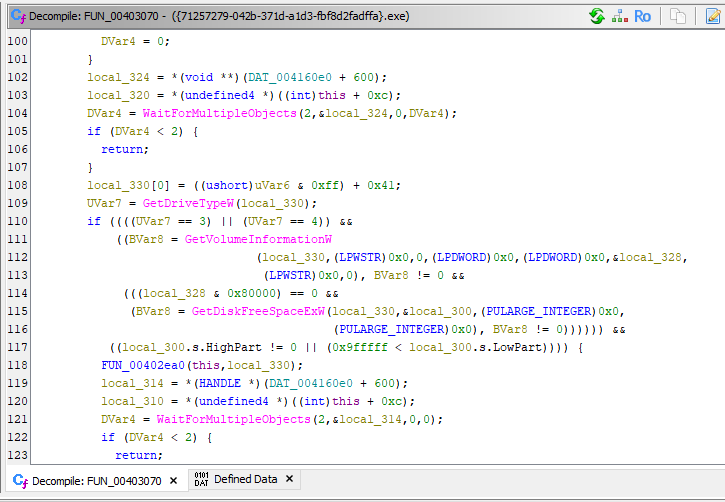Switch to the Defined Data tab

tap(245, 480)
